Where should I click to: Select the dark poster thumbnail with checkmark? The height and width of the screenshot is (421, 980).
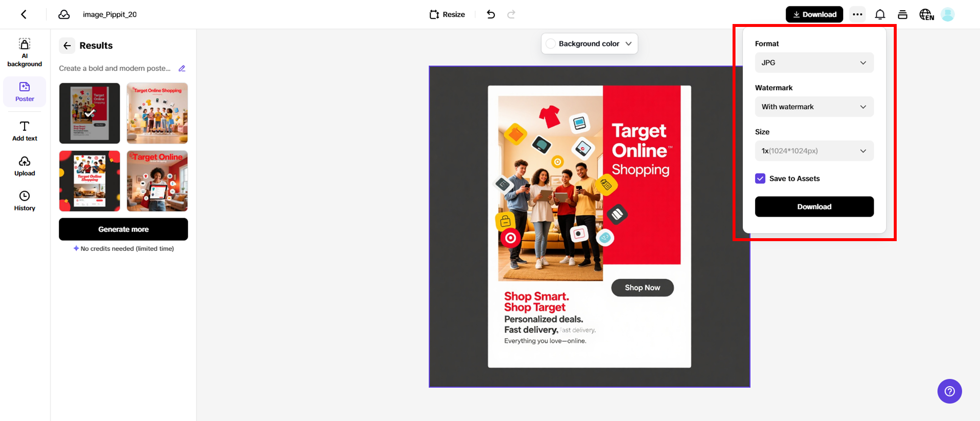pos(90,113)
